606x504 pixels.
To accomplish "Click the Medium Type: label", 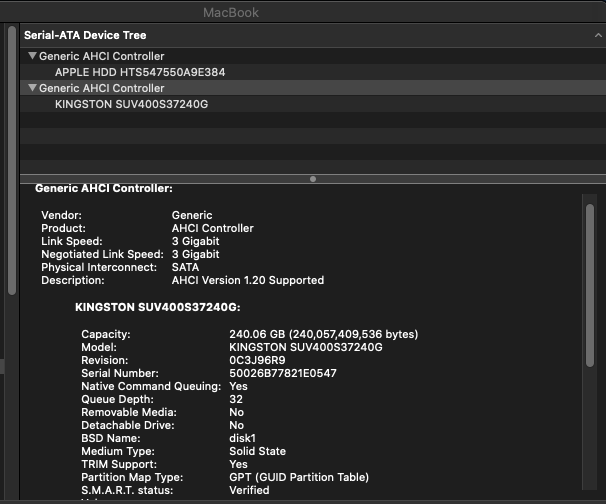I will (118, 451).
